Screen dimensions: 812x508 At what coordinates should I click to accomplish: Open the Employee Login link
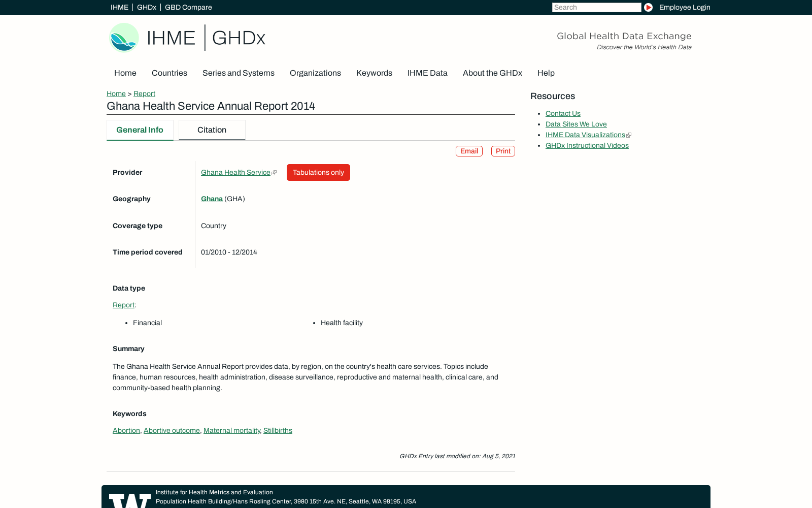[685, 7]
